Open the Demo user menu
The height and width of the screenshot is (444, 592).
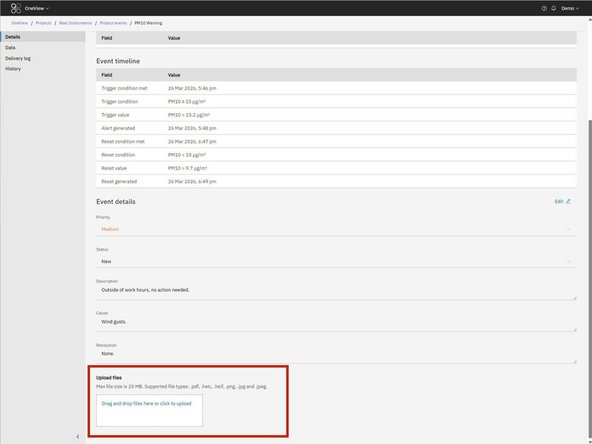pos(570,8)
